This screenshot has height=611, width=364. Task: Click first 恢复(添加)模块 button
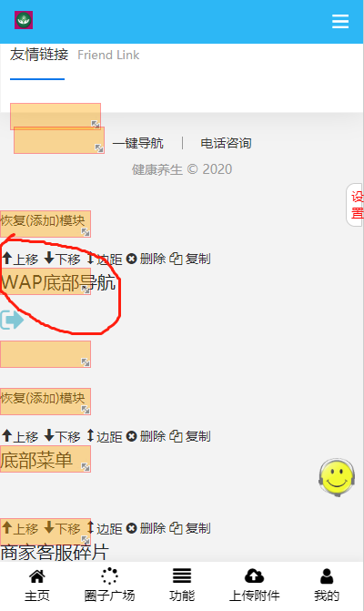coord(45,224)
